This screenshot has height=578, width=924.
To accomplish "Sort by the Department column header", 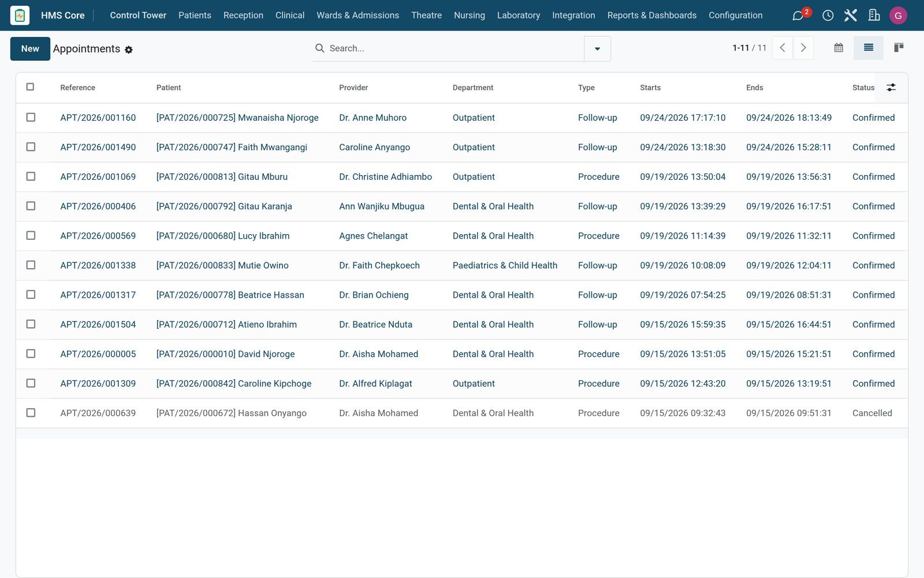I will 472,88.
